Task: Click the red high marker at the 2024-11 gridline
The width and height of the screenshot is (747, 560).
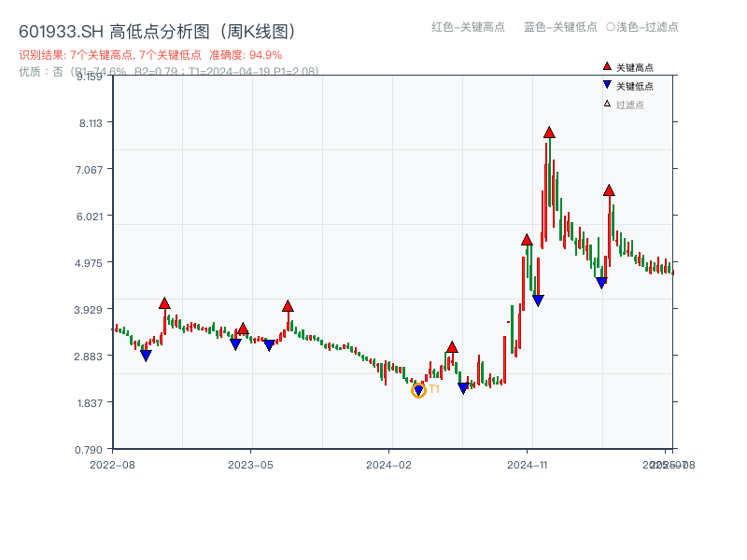Action: [x=527, y=240]
